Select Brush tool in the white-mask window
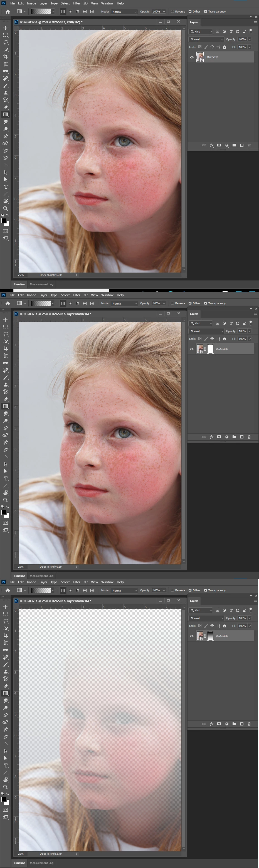Image resolution: width=259 pixels, height=868 pixels. pyautogui.click(x=5, y=377)
